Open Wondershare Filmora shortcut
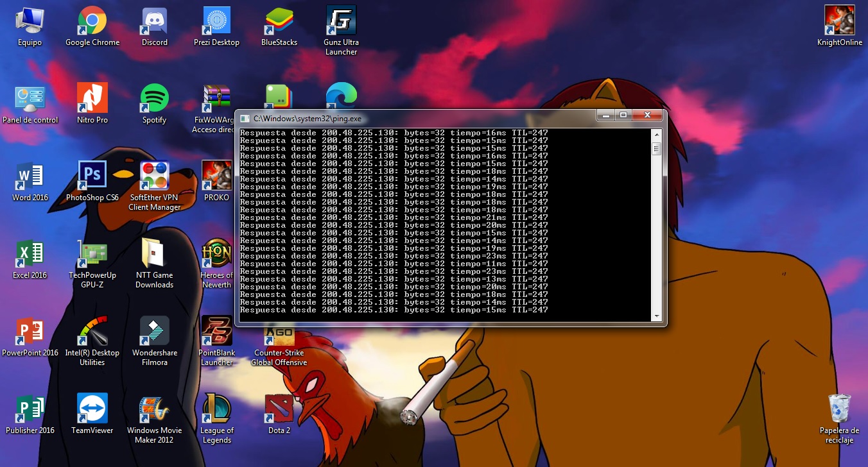 (155, 341)
